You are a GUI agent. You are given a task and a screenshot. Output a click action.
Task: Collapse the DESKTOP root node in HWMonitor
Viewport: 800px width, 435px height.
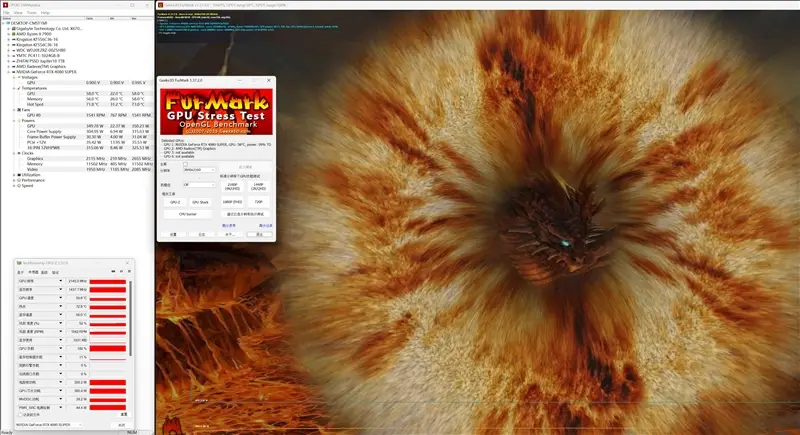(x=4, y=23)
